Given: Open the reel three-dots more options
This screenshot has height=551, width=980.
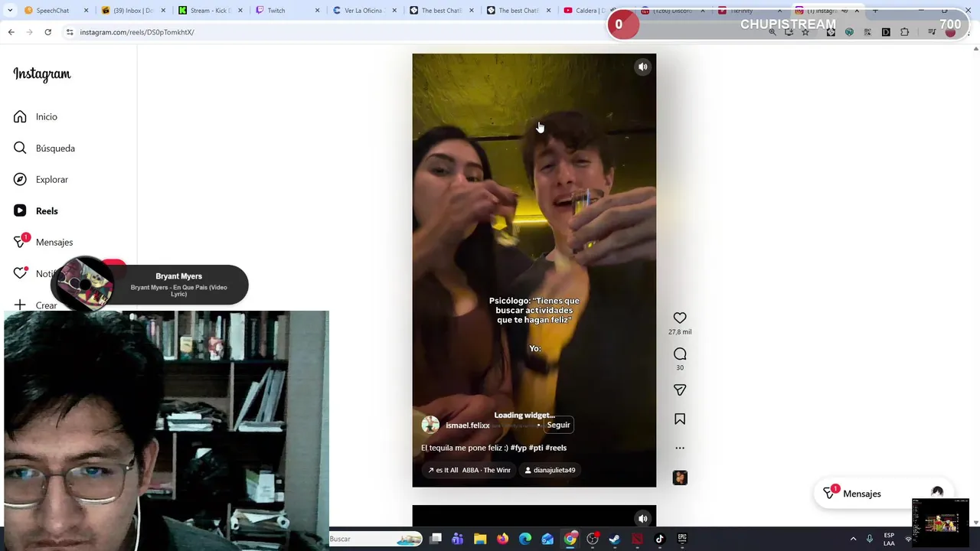Looking at the screenshot, I should coord(680,448).
